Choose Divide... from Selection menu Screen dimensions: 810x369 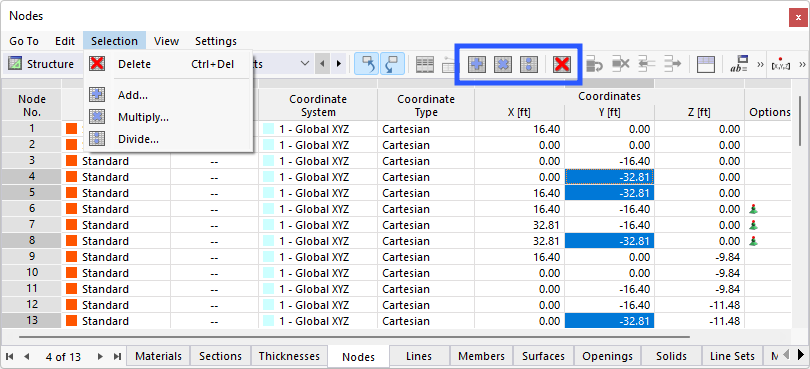pyautogui.click(x=168, y=139)
